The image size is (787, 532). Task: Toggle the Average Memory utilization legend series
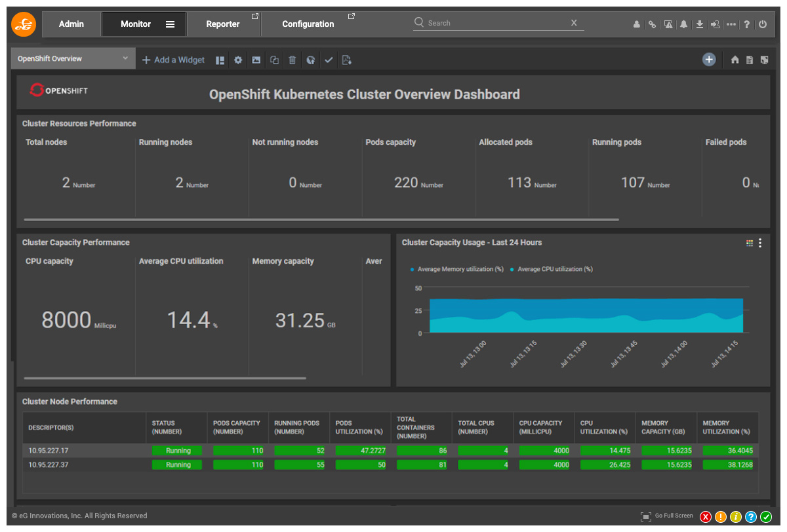pos(456,269)
